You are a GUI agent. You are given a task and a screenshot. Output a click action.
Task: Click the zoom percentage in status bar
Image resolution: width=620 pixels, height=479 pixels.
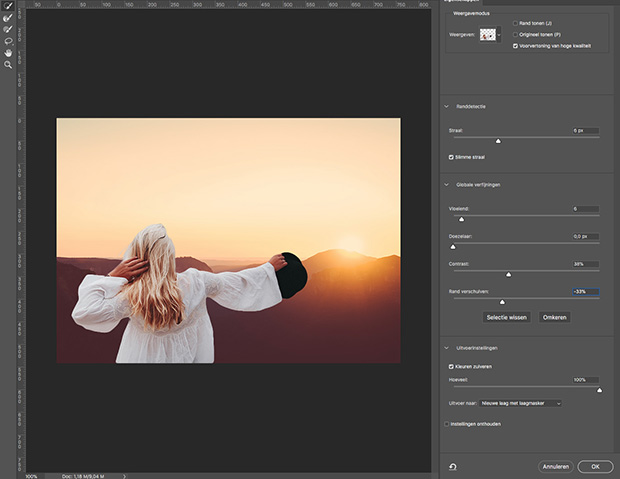[31, 476]
